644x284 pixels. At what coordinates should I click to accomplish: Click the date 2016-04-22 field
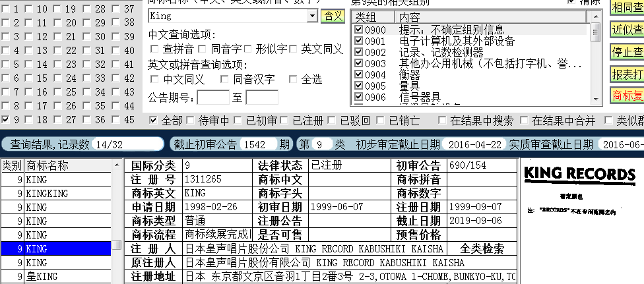[x=475, y=144]
